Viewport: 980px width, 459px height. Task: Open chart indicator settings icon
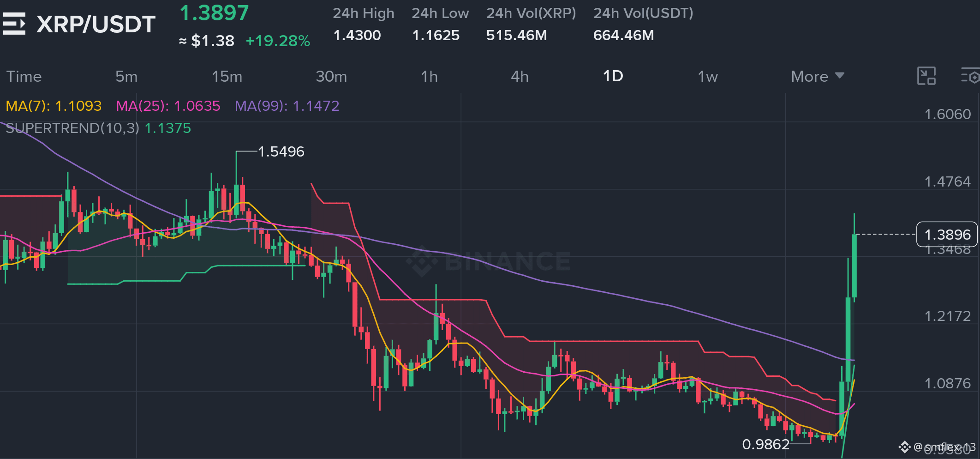[969, 76]
